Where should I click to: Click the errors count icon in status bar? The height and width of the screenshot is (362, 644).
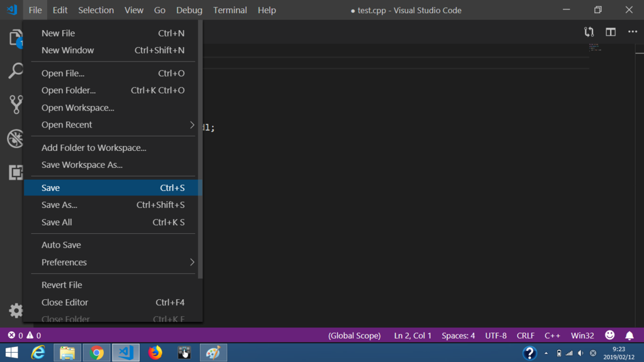[x=11, y=336]
